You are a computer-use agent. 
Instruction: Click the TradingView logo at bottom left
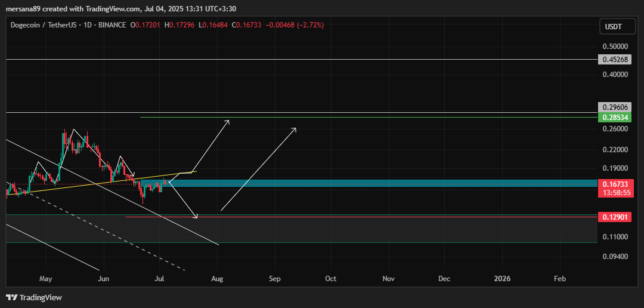pos(33,297)
